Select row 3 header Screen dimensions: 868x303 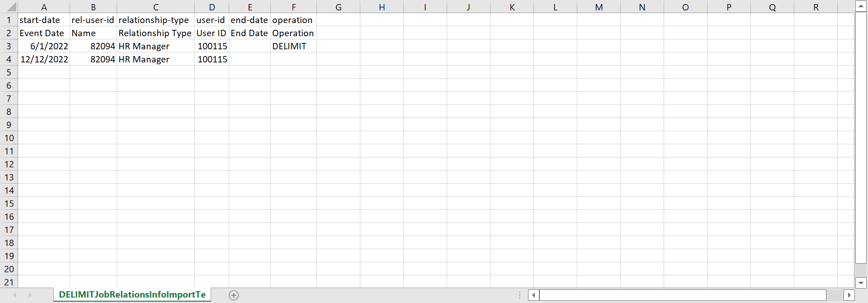(x=9, y=46)
